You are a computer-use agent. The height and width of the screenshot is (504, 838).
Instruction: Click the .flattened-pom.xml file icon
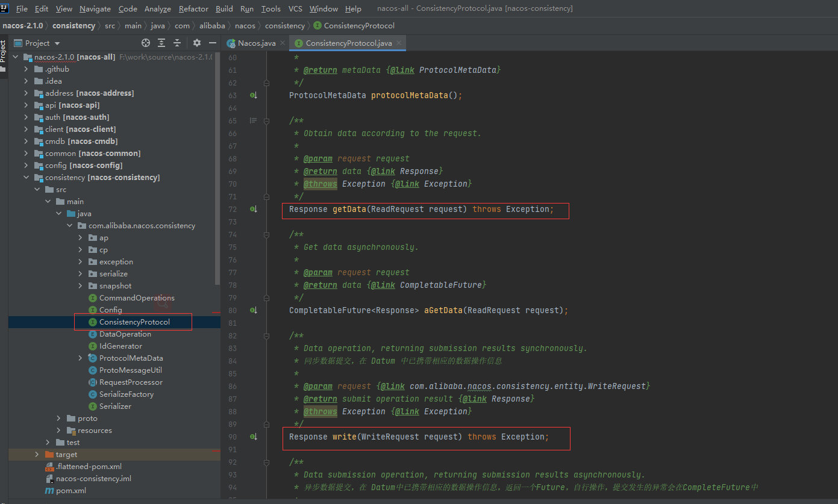click(49, 467)
